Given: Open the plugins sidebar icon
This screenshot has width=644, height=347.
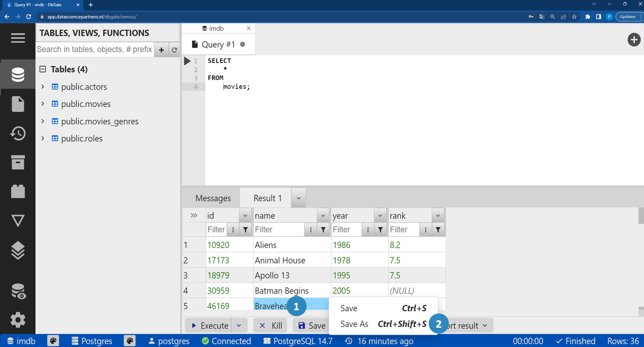Looking at the screenshot, I should pyautogui.click(x=18, y=191).
